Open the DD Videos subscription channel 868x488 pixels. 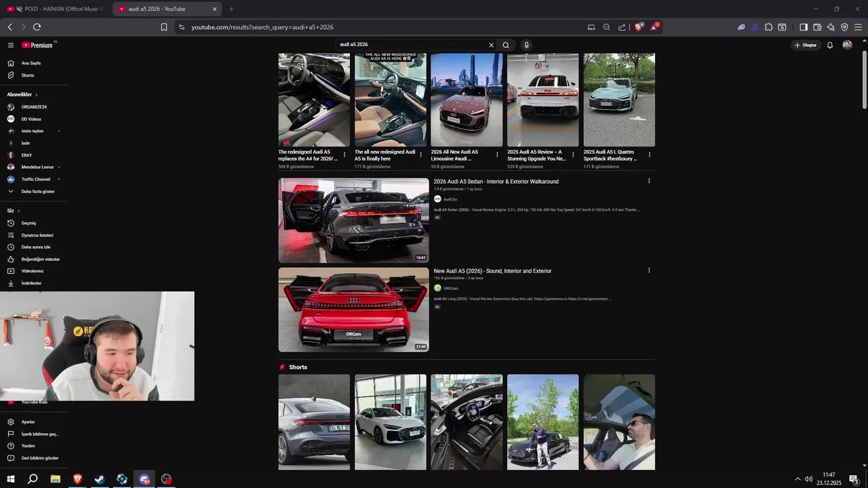pos(34,119)
